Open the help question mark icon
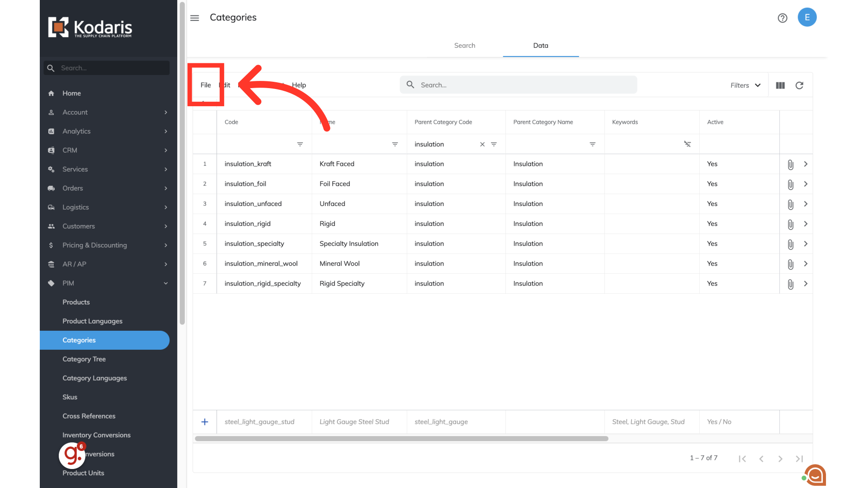The height and width of the screenshot is (488, 868). tap(783, 18)
